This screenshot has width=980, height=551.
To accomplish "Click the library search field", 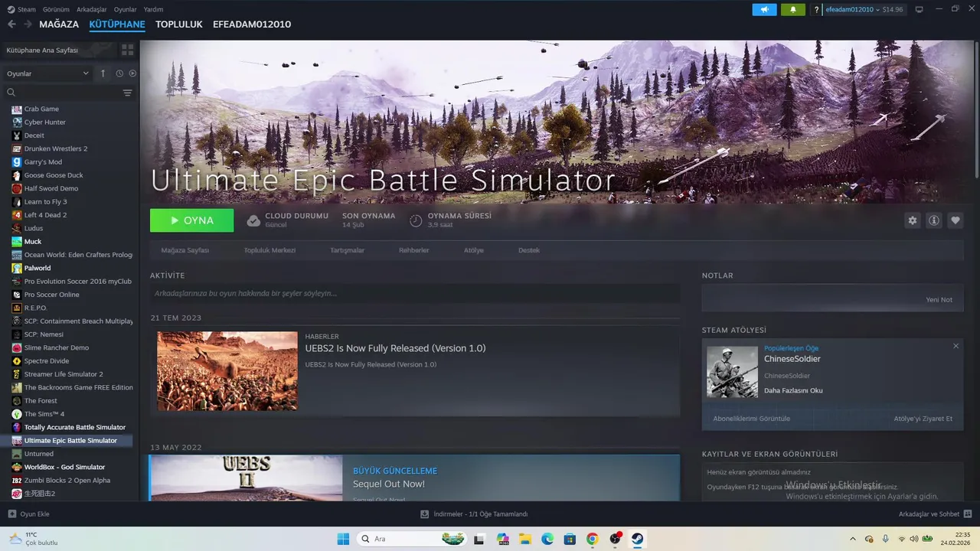I will pos(67,93).
